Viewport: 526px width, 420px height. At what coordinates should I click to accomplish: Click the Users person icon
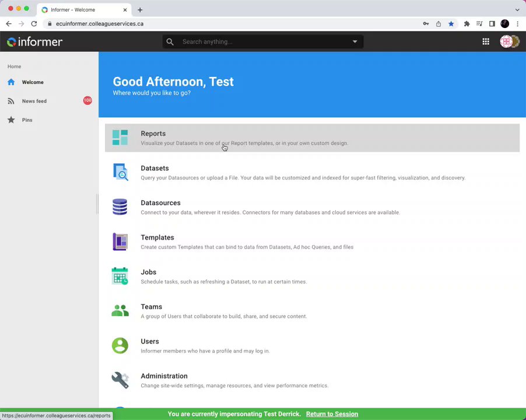click(120, 345)
